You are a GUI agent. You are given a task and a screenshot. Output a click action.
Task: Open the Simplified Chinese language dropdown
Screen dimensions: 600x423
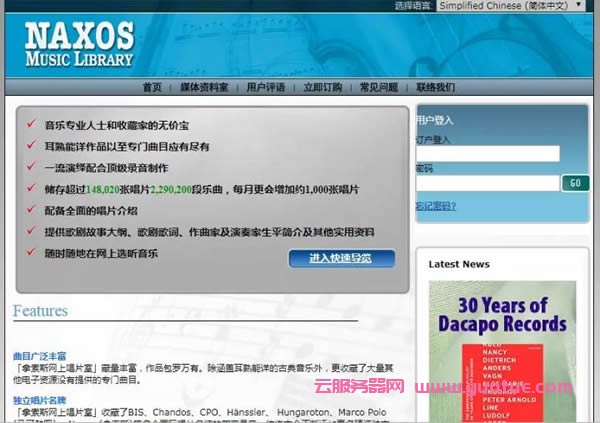click(x=518, y=6)
